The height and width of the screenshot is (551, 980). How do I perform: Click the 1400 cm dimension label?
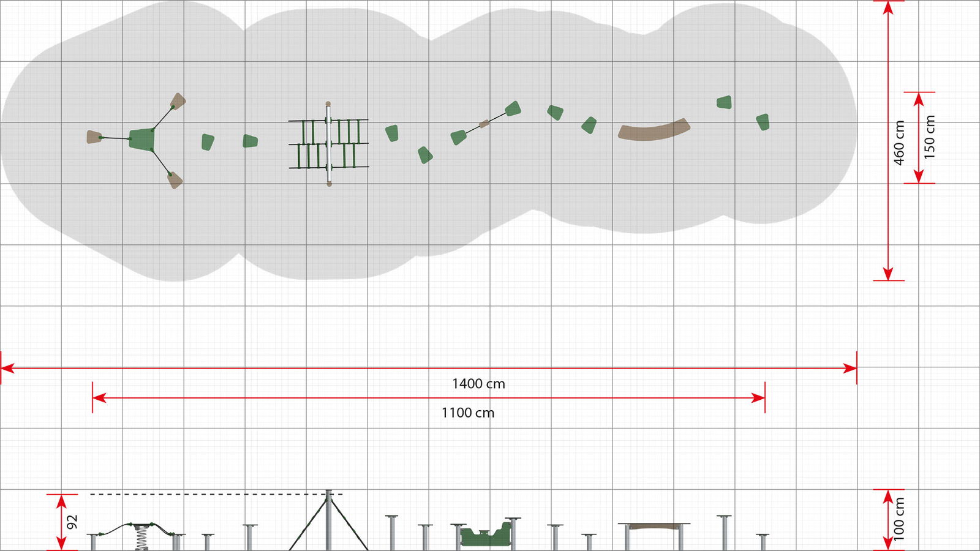[478, 384]
